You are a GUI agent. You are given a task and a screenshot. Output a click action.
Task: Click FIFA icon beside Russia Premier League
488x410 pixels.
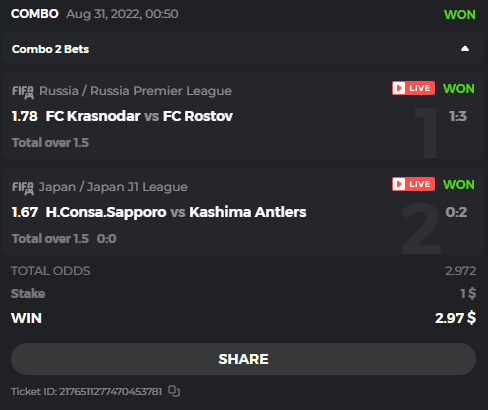(x=23, y=92)
